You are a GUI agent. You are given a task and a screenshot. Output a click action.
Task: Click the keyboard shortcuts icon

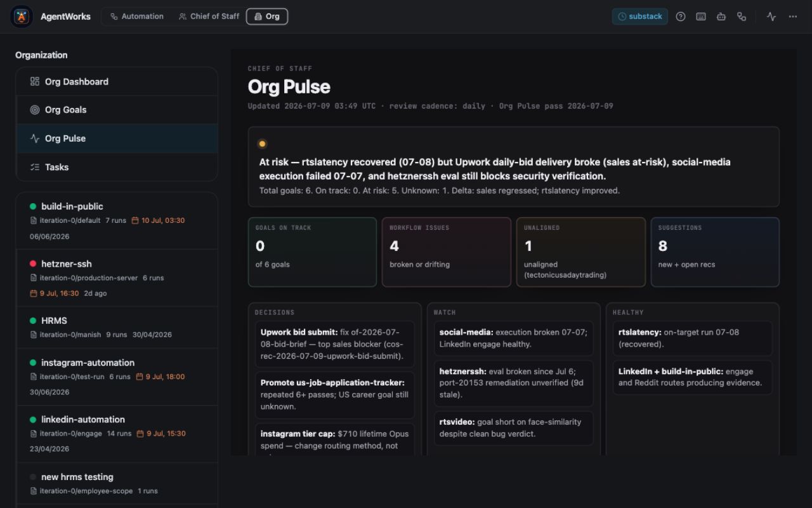tap(701, 17)
